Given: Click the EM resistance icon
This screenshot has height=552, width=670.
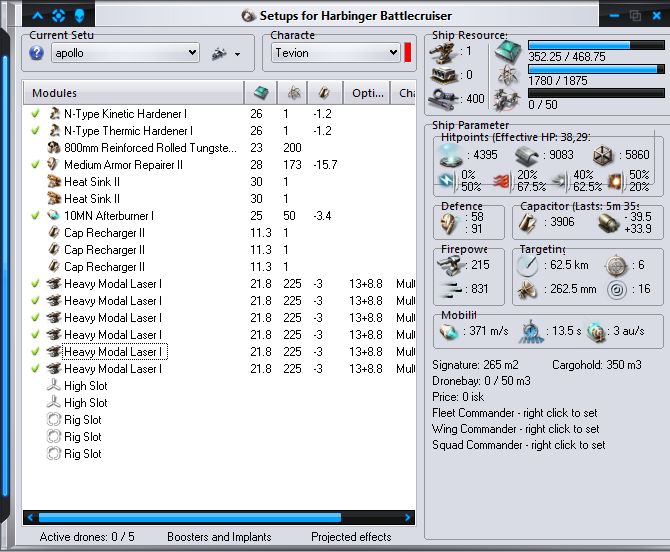Looking at the screenshot, I should 447,181.
